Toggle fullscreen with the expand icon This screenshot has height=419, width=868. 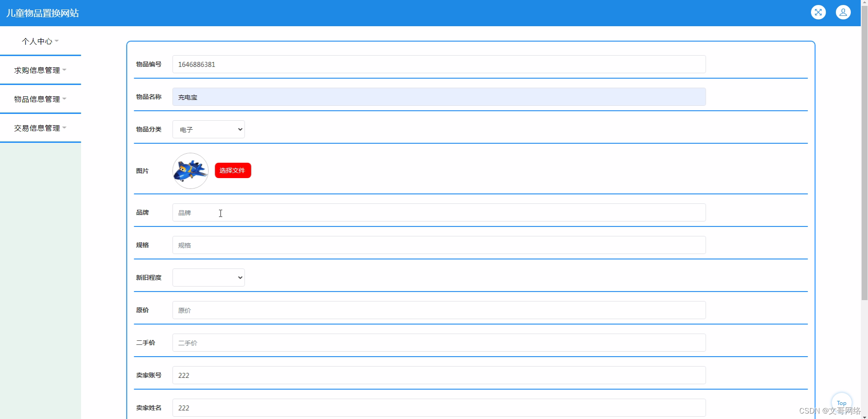[x=818, y=12]
